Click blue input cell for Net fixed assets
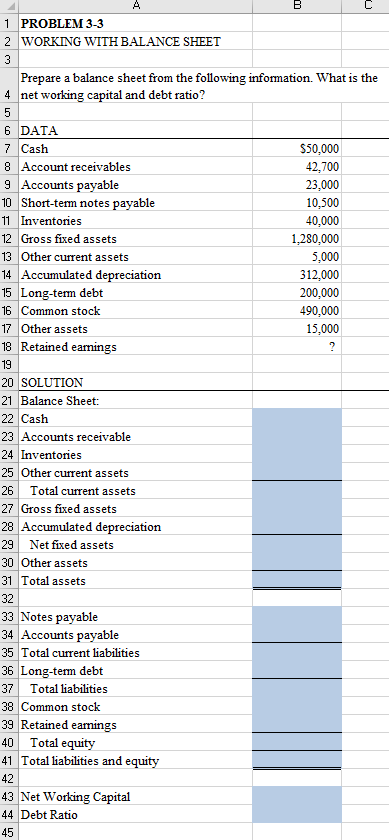 (x=297, y=544)
